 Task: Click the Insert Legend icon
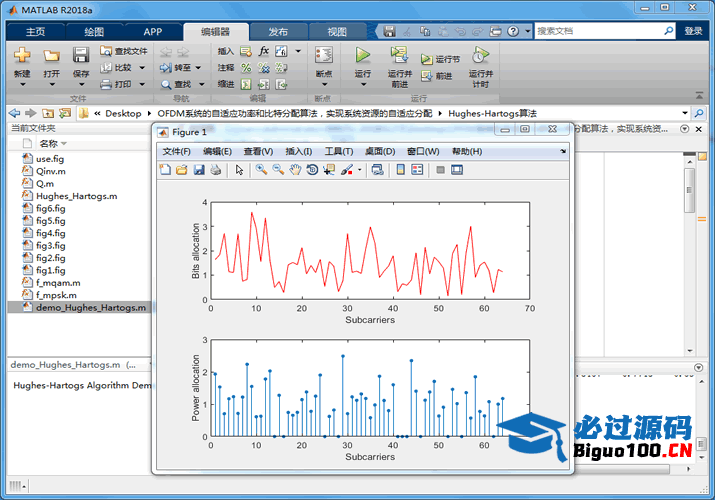pos(417,170)
